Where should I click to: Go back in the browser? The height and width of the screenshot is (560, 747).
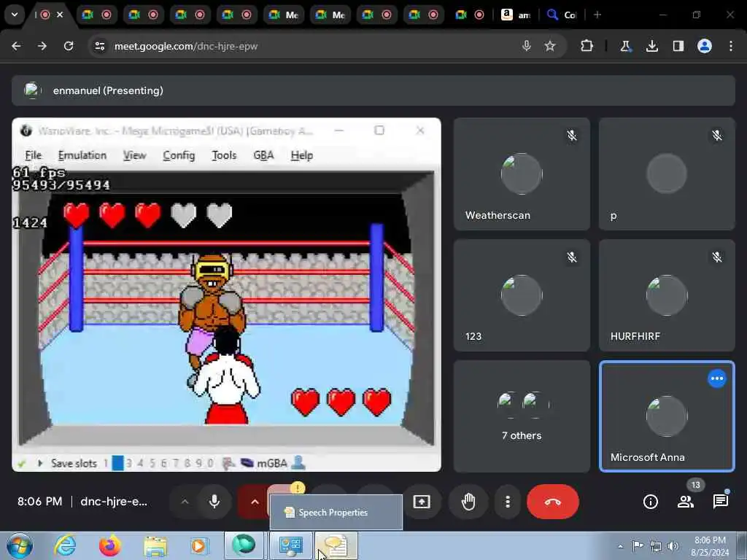(x=16, y=46)
